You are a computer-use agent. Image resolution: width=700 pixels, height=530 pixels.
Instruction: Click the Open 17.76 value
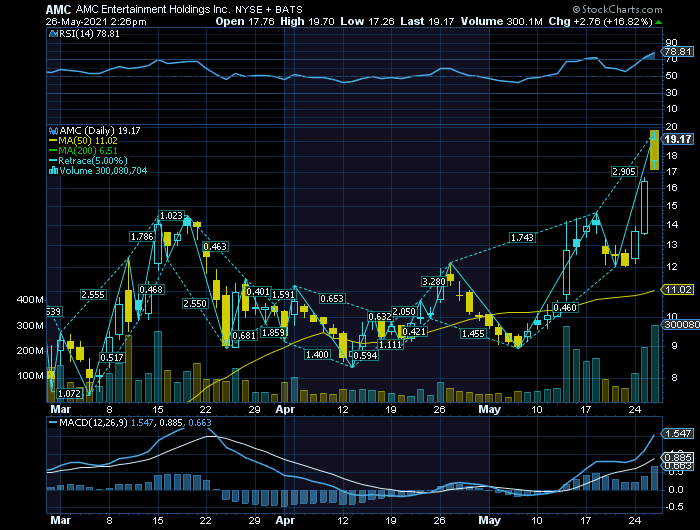click(x=245, y=21)
